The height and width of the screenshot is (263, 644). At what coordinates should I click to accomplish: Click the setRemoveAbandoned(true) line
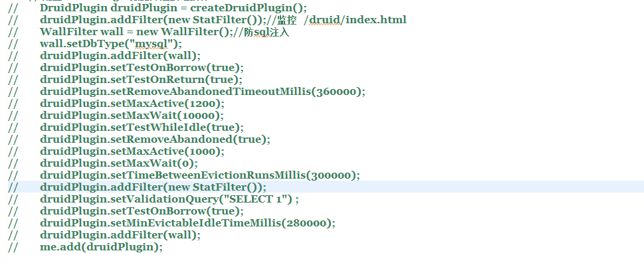156,139
